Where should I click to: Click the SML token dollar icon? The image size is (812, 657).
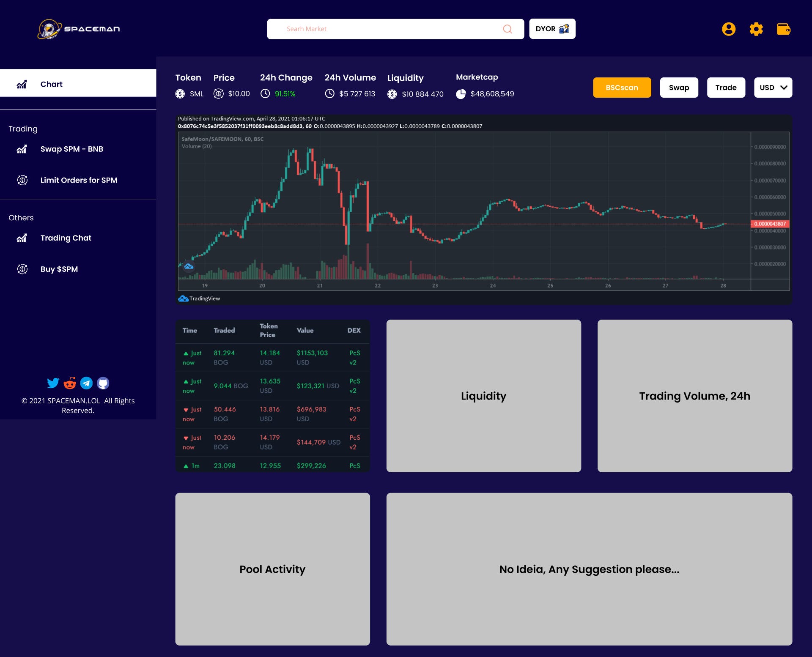[x=180, y=94]
